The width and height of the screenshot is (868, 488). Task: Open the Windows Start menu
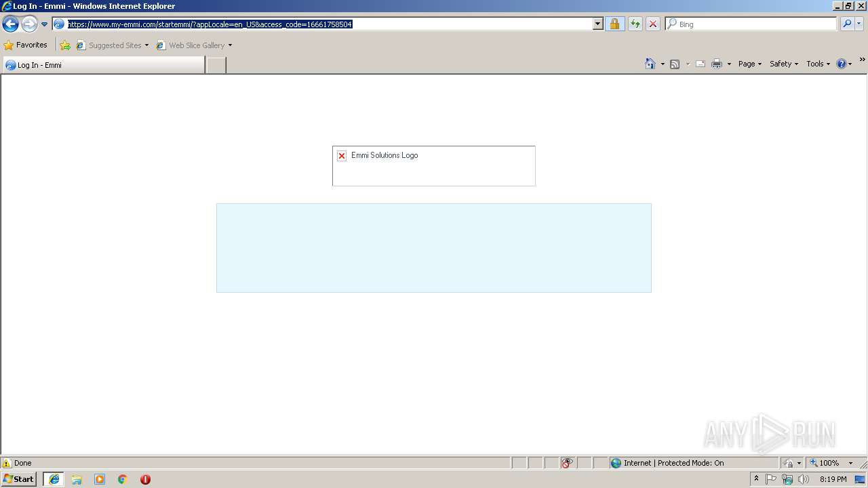point(18,479)
